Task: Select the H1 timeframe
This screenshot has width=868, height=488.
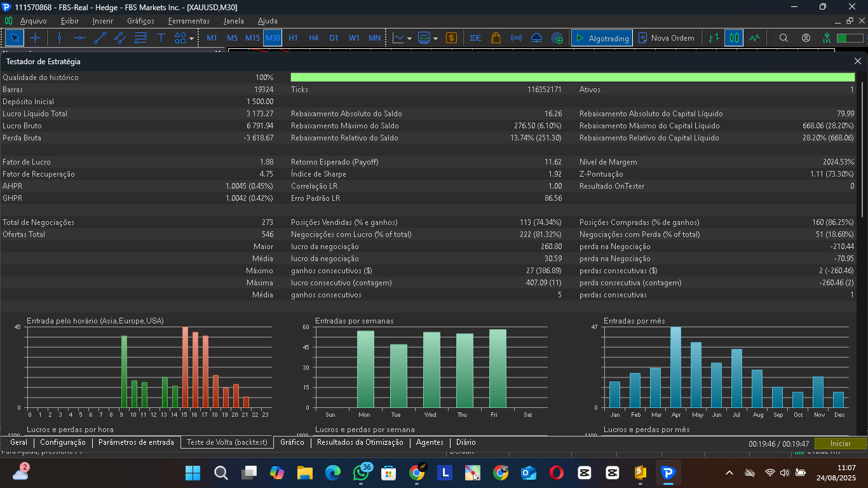Action: pos(293,38)
